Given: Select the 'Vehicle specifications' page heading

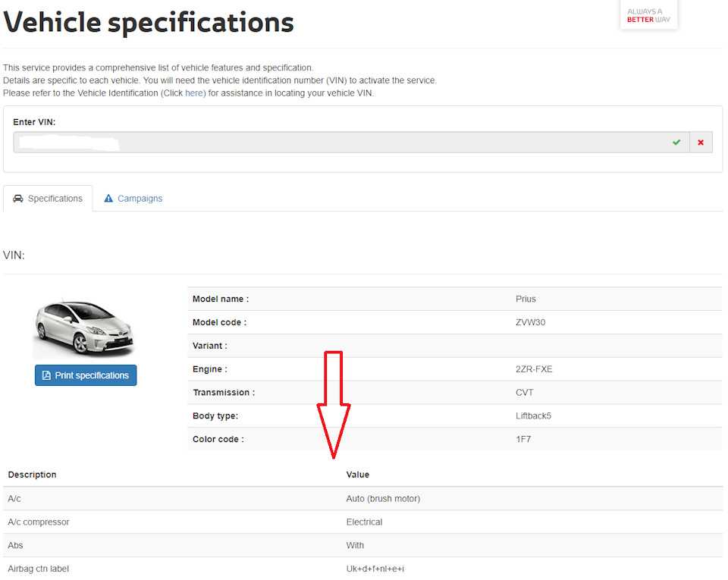Looking at the screenshot, I should pyautogui.click(x=149, y=22).
